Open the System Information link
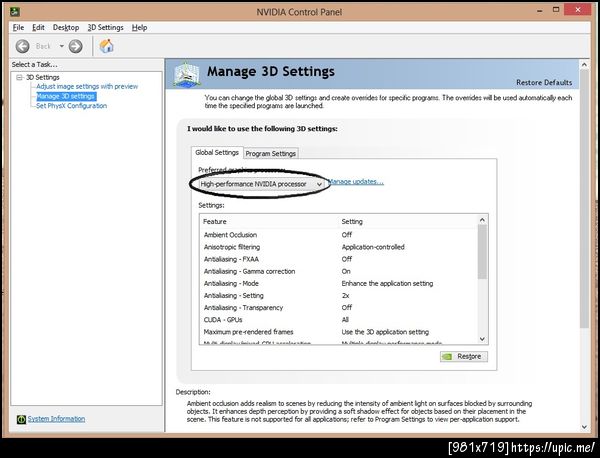The image size is (600, 458). [56, 419]
